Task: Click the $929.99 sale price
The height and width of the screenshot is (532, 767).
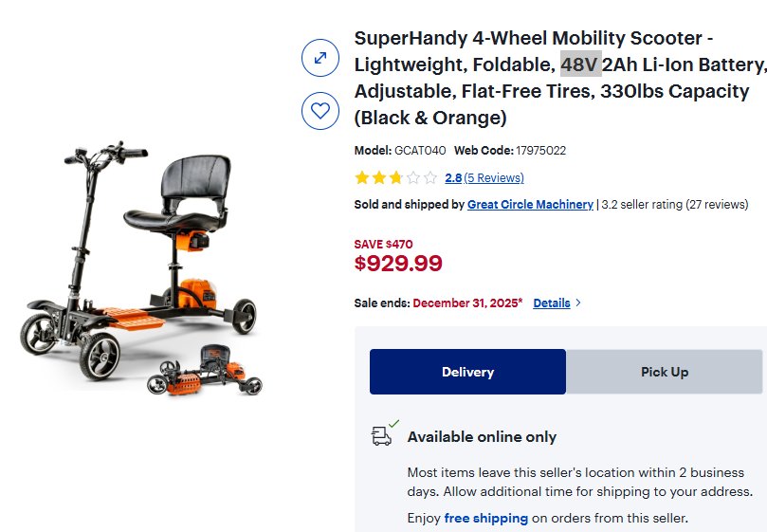Action: (398, 264)
